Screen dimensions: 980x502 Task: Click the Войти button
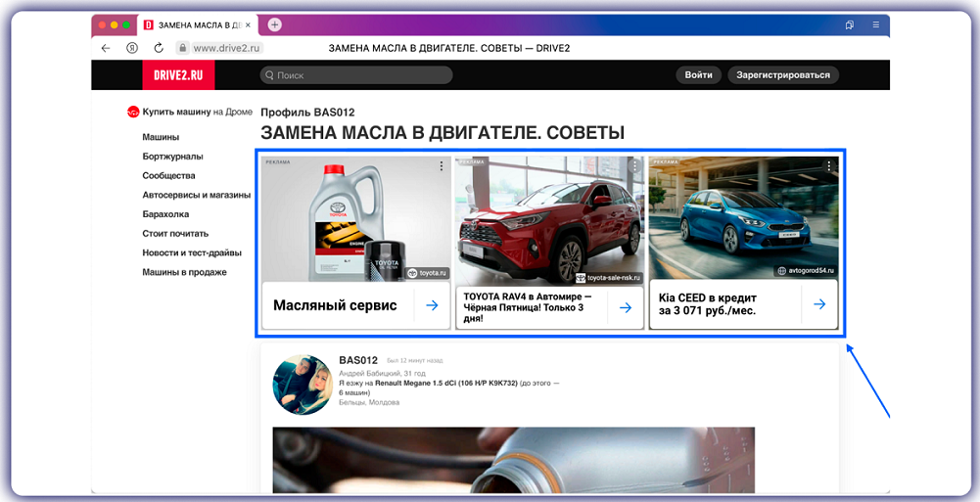(698, 75)
